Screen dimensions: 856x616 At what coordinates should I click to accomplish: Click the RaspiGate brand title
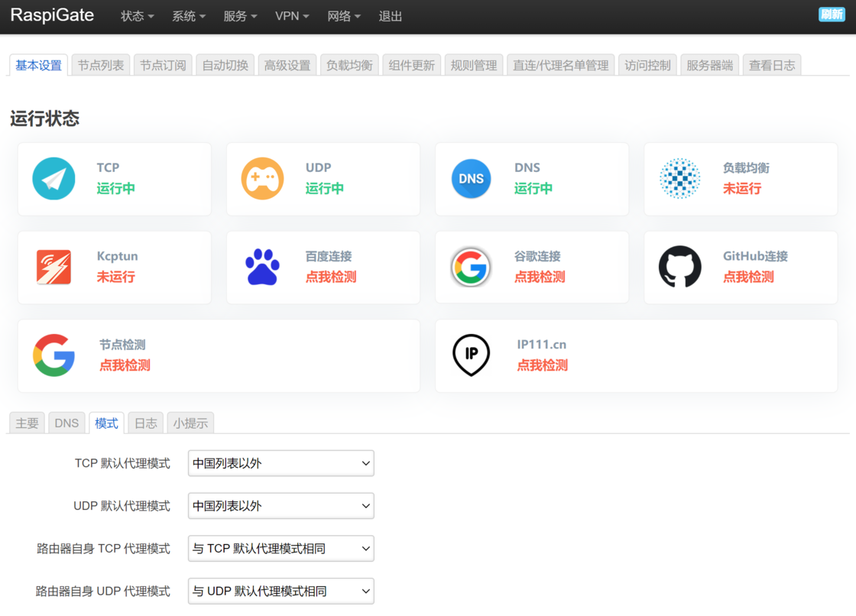point(52,15)
